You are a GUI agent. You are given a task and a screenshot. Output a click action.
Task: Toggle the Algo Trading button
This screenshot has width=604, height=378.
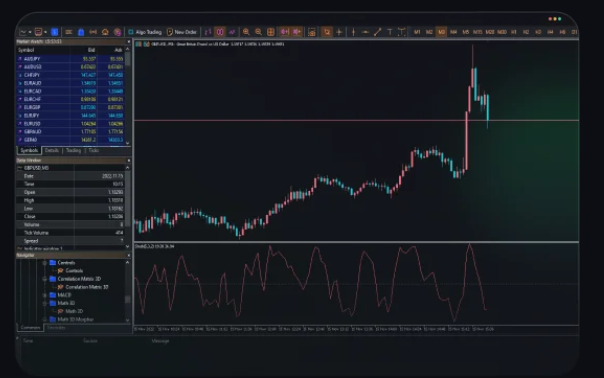tap(145, 32)
